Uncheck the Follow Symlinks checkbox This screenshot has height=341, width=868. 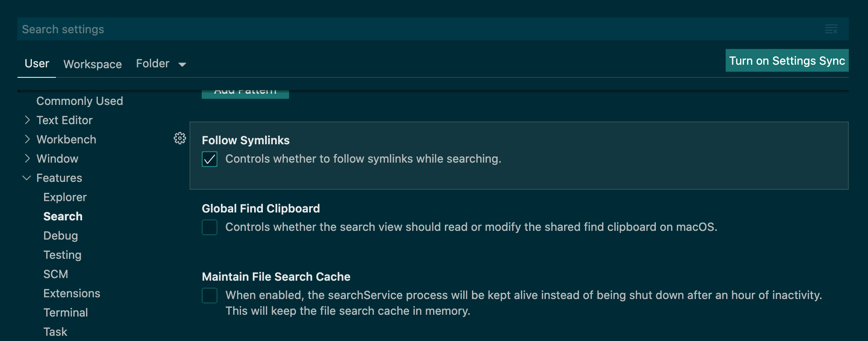(210, 159)
